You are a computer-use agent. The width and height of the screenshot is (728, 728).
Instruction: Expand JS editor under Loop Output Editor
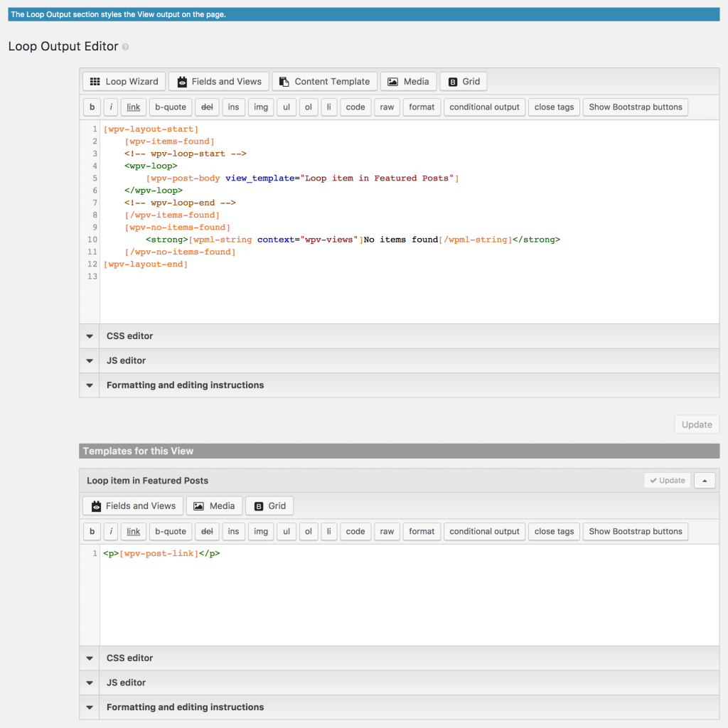click(x=400, y=360)
